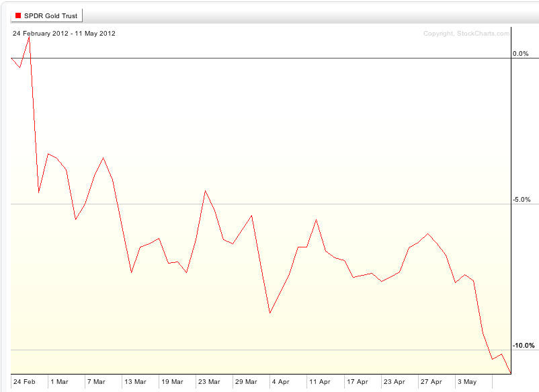Click the 24 February 2012 date range text
The width and height of the screenshot is (539, 392).
click(63, 32)
